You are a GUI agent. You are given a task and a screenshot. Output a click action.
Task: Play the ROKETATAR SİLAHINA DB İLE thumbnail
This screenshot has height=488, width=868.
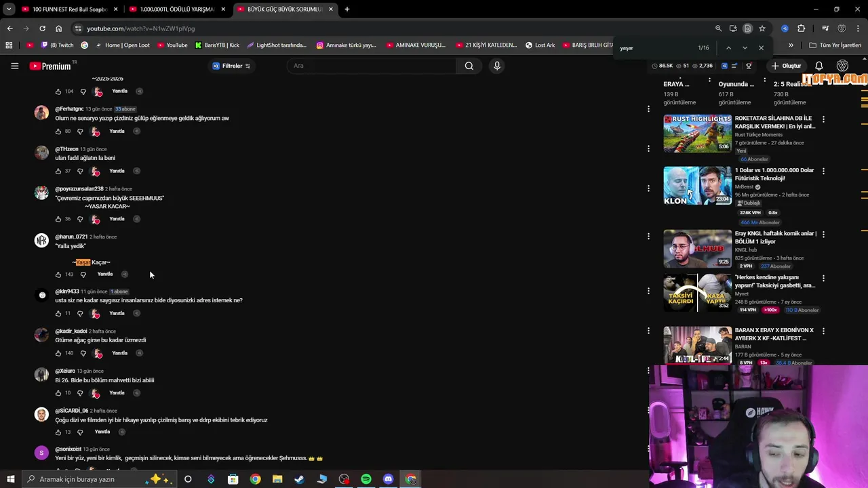point(697,134)
